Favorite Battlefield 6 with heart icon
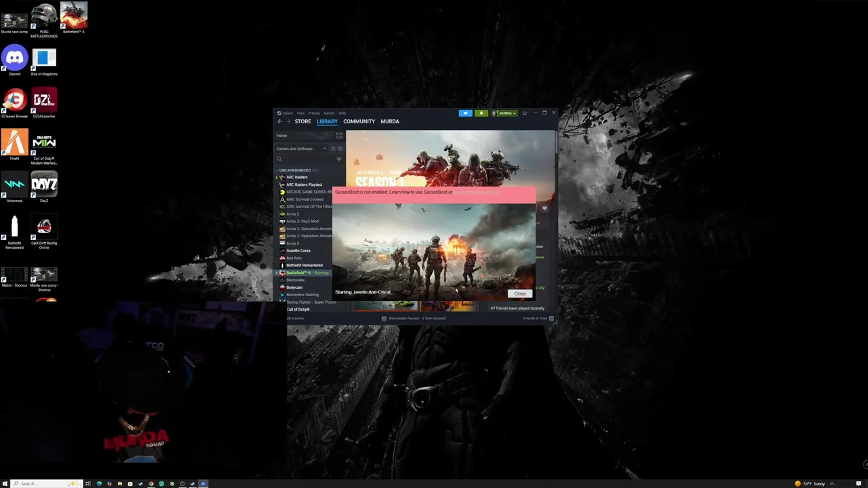This screenshot has width=868, height=488. click(x=544, y=208)
